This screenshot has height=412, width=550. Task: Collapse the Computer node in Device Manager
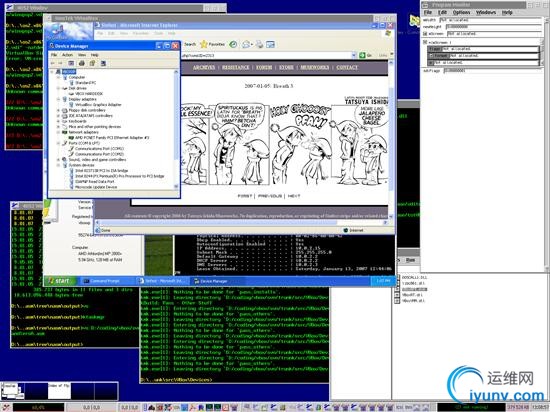click(x=58, y=77)
